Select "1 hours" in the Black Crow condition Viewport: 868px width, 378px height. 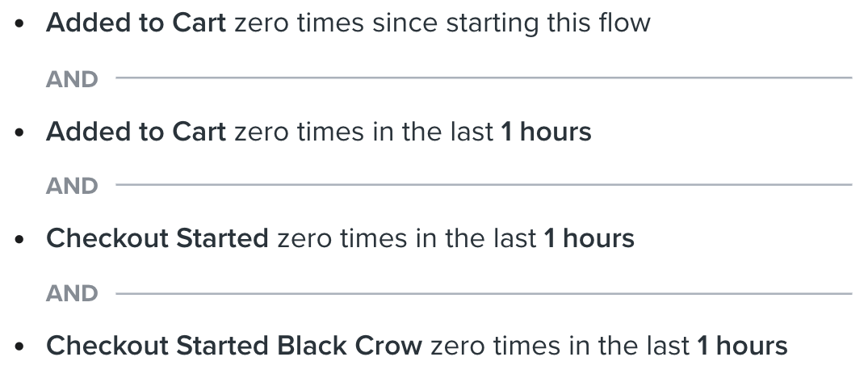tap(742, 346)
